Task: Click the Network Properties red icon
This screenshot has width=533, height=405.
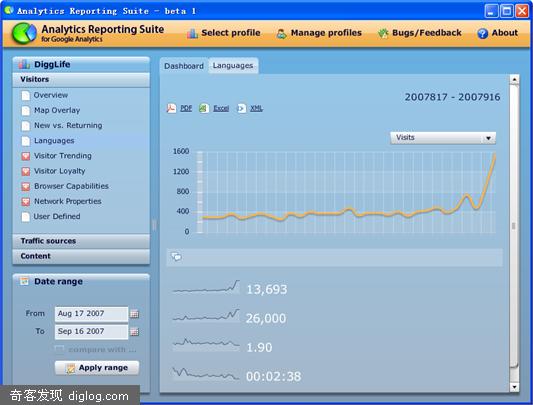Action: point(25,202)
